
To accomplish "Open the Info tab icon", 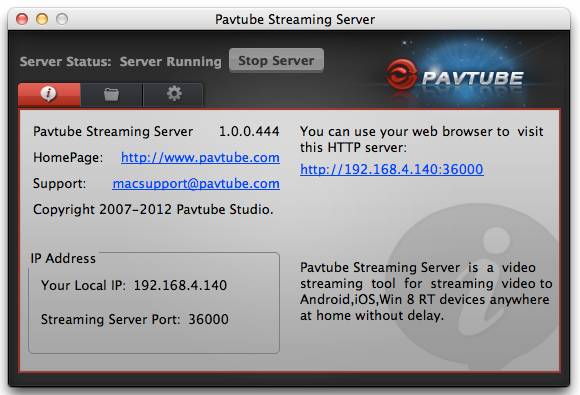I will pos(49,95).
